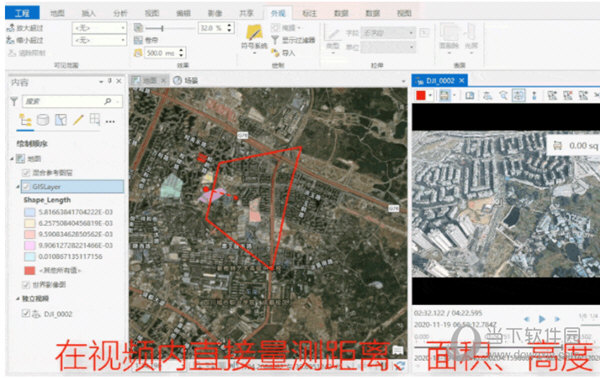The image size is (600, 379).
Task: Switch to the 场景 scene view tab
Action: (186, 80)
